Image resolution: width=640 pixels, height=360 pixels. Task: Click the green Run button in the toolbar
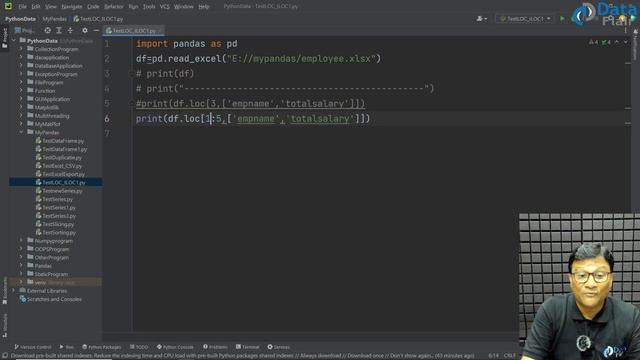562,19
